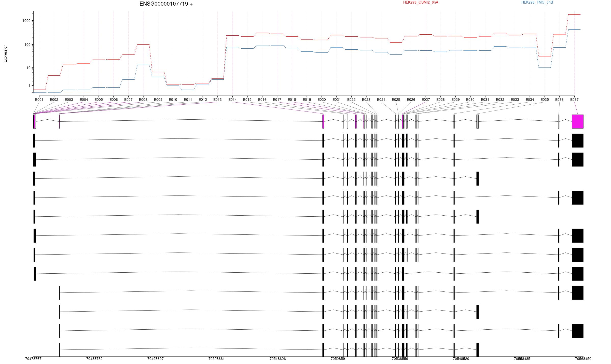The width and height of the screenshot is (611, 364).
Task: Select the HEK293_OSMI2_6hA legend label
Action: 421,2
